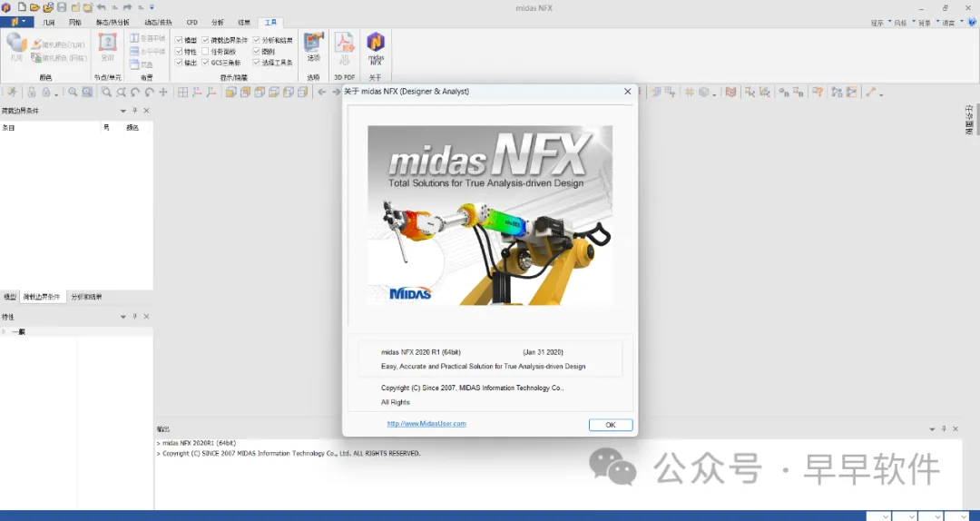Click the 3D PDF export icon
The height and width of the screenshot is (521, 980).
345,49
